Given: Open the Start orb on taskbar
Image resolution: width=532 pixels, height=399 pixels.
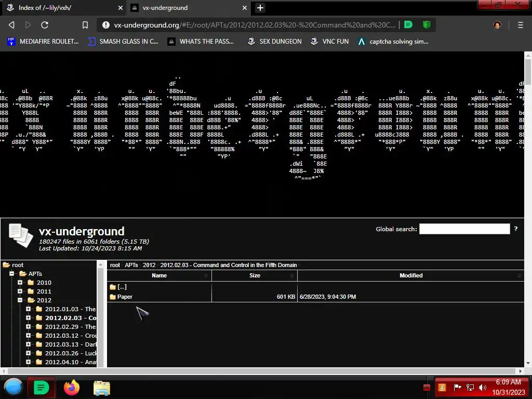Looking at the screenshot, I should coord(13,388).
